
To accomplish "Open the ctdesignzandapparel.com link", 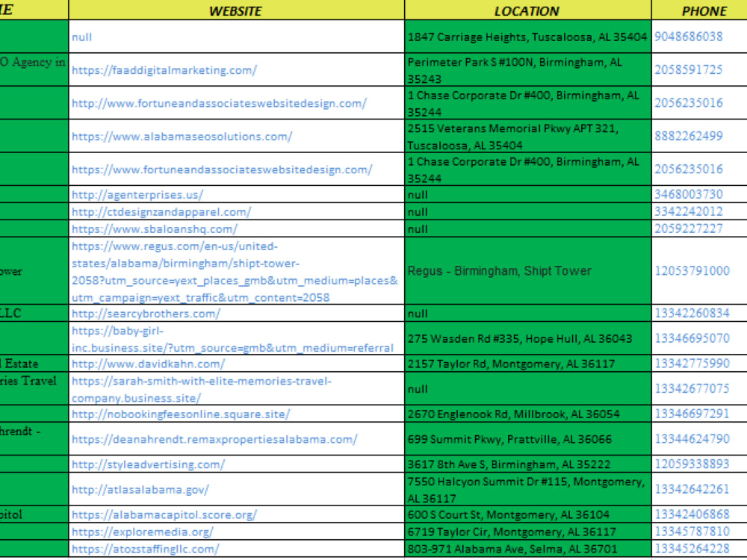I will pos(161,212).
